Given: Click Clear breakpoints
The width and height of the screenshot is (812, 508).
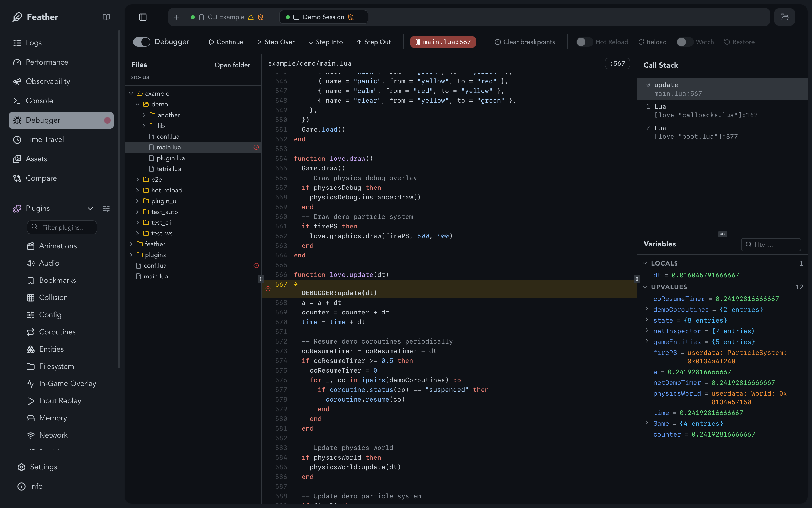Looking at the screenshot, I should 525,42.
